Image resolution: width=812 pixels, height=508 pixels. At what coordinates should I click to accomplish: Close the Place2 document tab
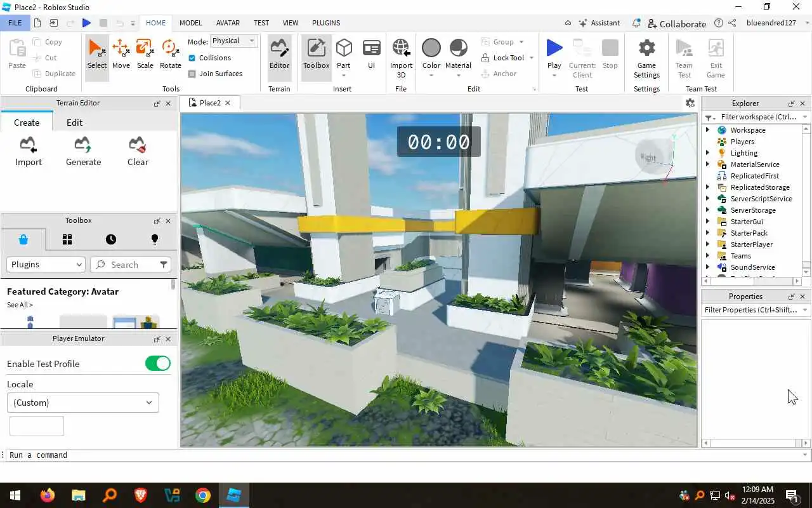(228, 103)
